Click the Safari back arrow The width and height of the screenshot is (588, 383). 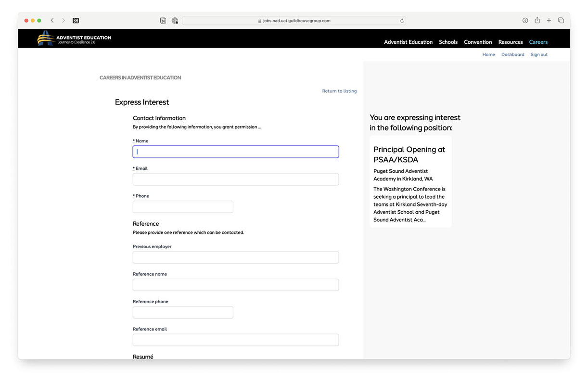(x=52, y=21)
